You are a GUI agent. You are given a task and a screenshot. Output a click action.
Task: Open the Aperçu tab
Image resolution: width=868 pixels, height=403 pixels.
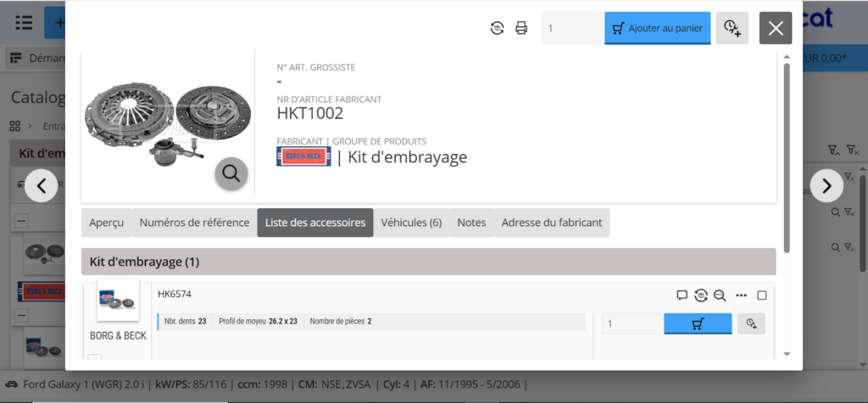click(x=106, y=223)
